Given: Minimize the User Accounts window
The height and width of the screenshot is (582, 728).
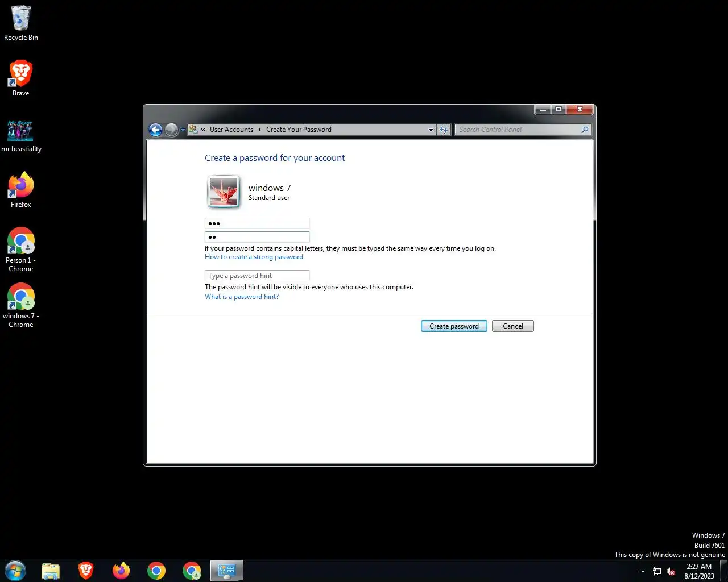Looking at the screenshot, I should click(x=543, y=109).
